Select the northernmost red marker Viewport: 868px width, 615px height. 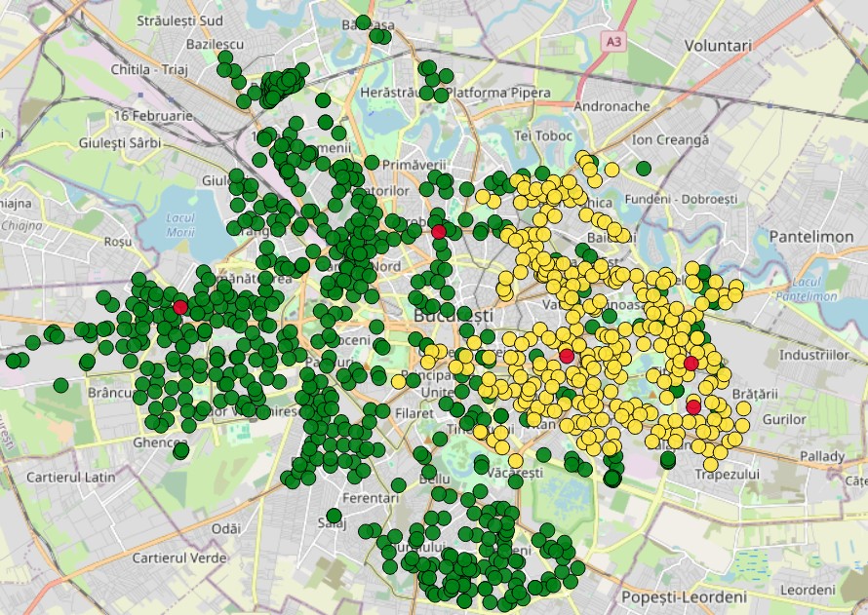439,231
